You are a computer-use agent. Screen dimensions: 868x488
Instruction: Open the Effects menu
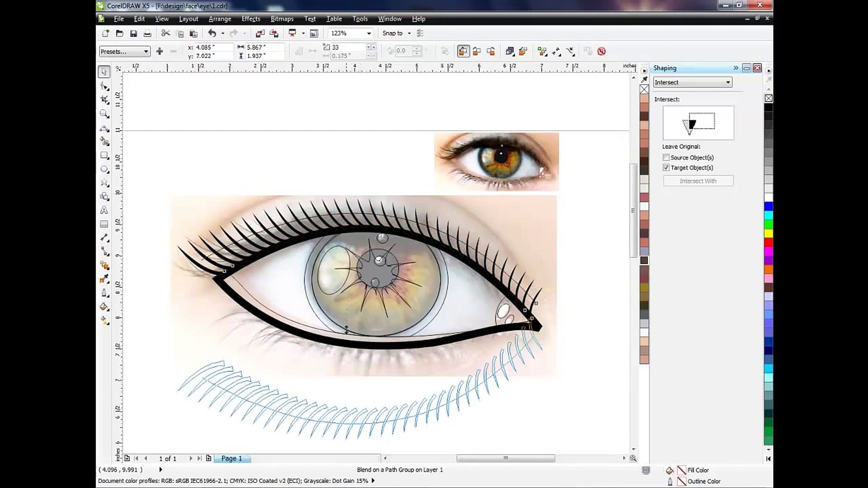250,19
